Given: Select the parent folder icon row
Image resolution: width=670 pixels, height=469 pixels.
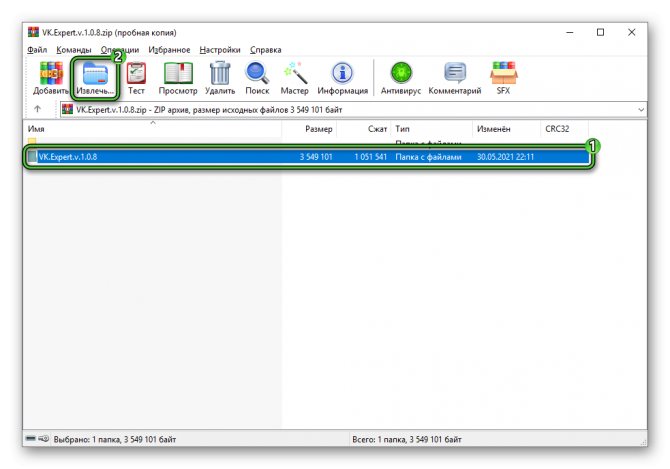Looking at the screenshot, I should 32,141.
